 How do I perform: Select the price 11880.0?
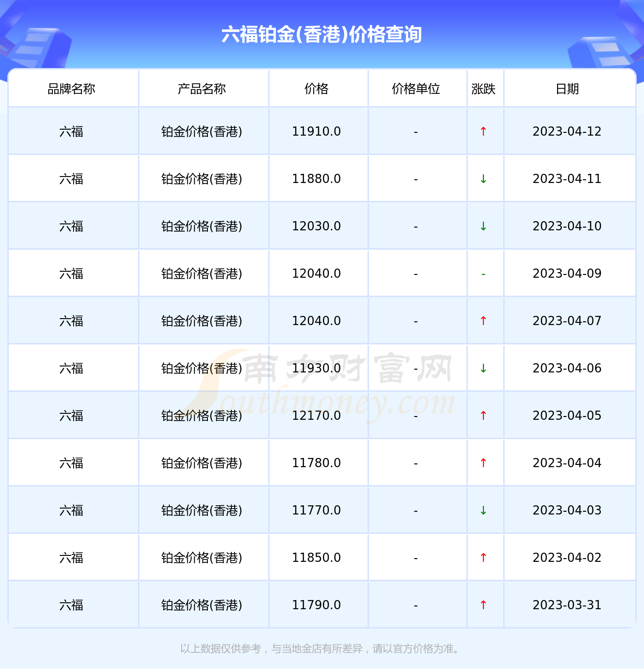(x=316, y=179)
